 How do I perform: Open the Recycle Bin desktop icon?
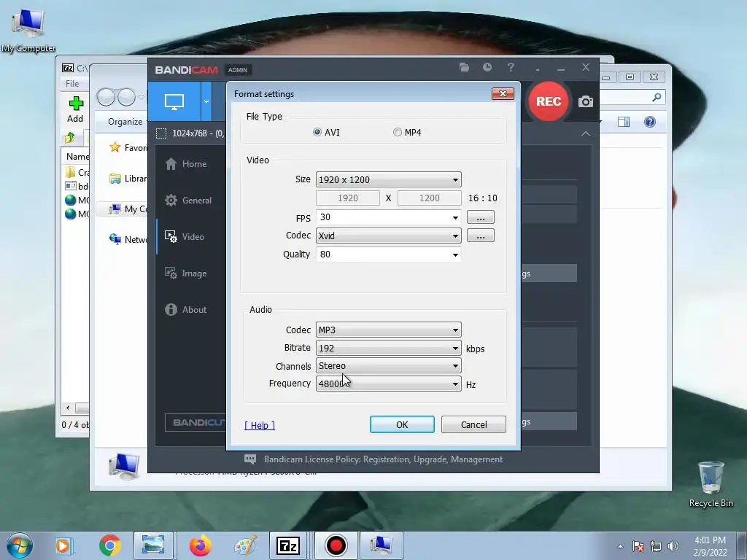coord(711,484)
